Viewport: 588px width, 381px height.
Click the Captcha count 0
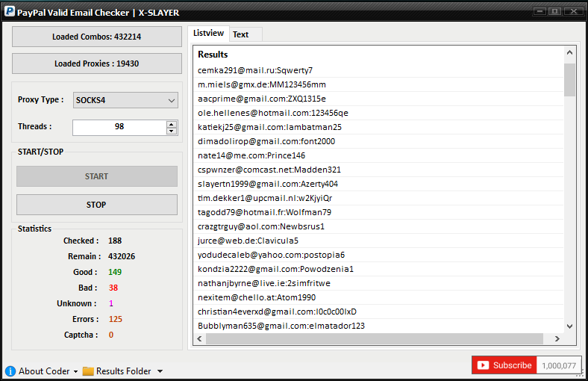(111, 335)
